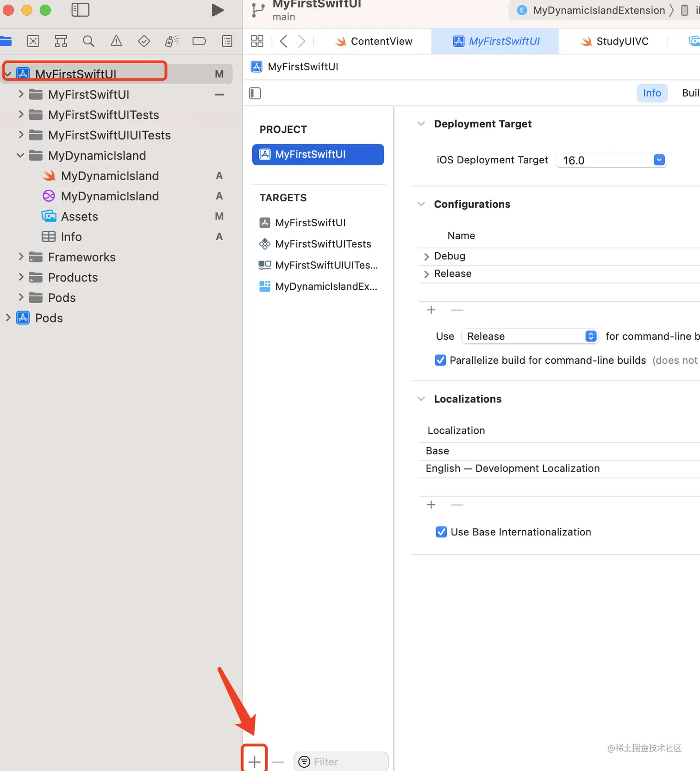Open the debug navigator spray icon
The width and height of the screenshot is (700, 771).
pos(172,41)
